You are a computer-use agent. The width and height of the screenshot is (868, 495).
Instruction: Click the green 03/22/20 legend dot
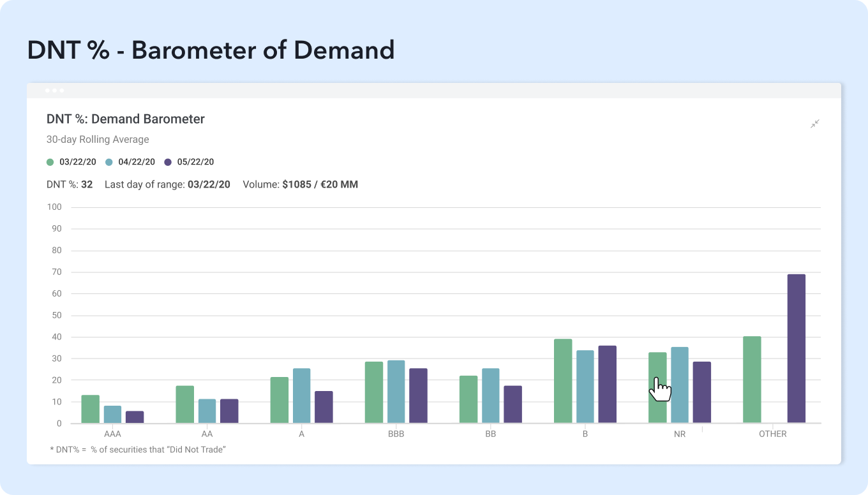coord(50,162)
